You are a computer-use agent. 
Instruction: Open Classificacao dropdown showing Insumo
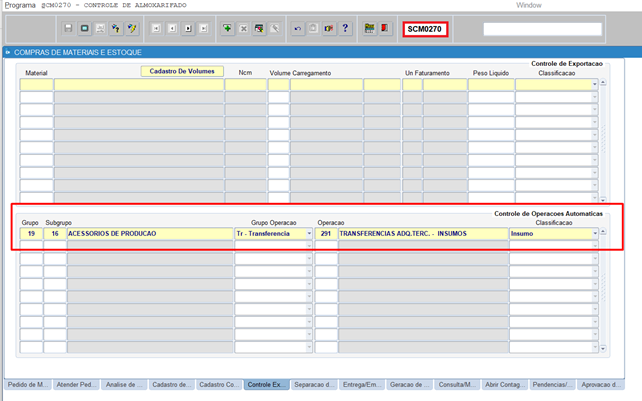595,233
